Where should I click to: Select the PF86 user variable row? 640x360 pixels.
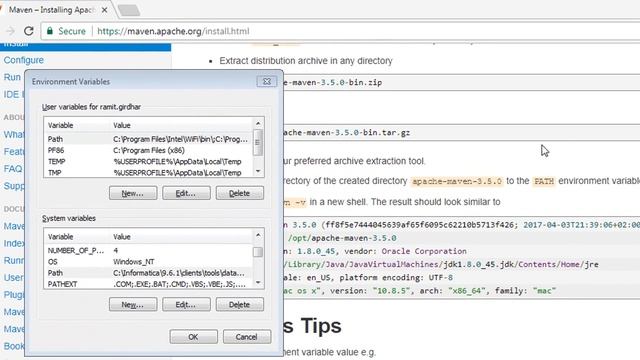click(x=149, y=150)
